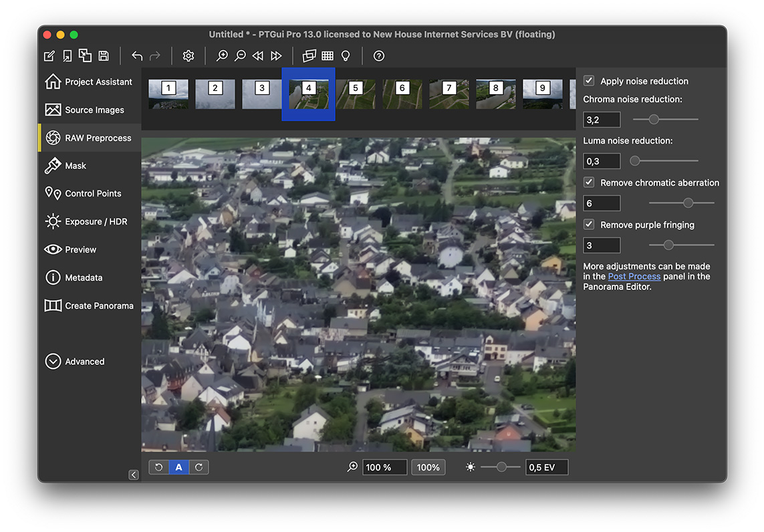
Task: Select image thumbnail number 5
Action: [x=356, y=94]
